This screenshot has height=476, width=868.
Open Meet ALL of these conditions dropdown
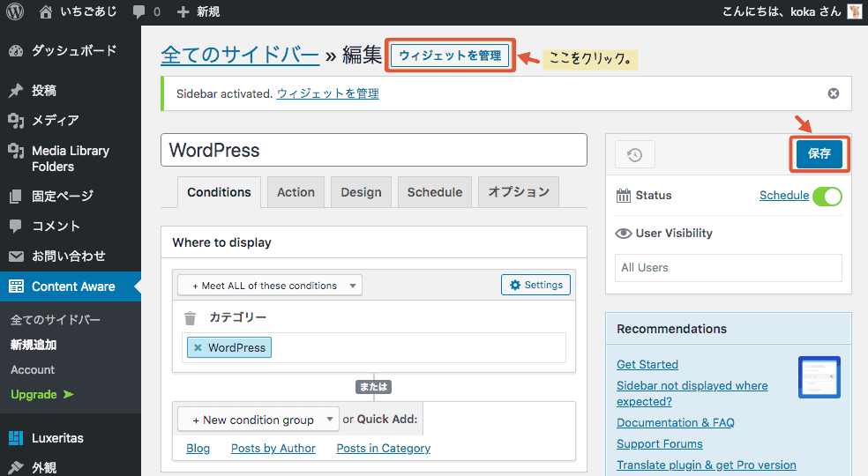coord(270,285)
